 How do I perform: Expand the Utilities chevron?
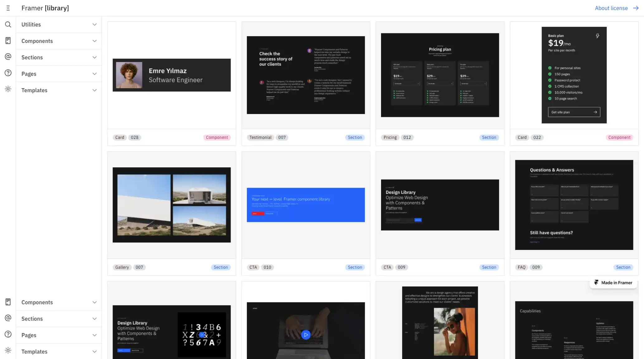coord(94,25)
